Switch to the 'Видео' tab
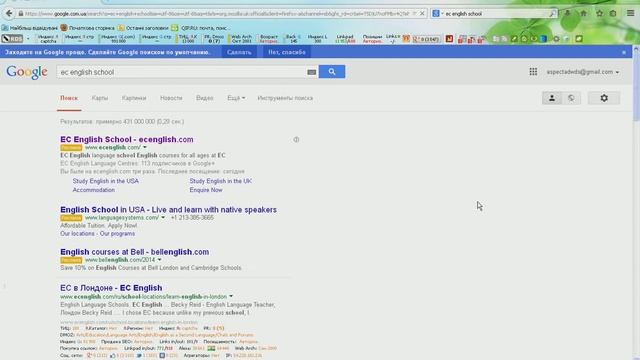Screen dimensions: 640x360 coord(204,98)
